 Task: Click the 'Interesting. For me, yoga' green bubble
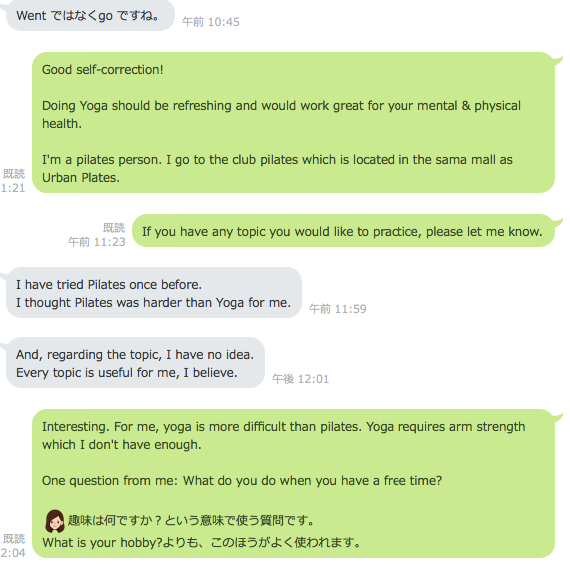point(293,483)
